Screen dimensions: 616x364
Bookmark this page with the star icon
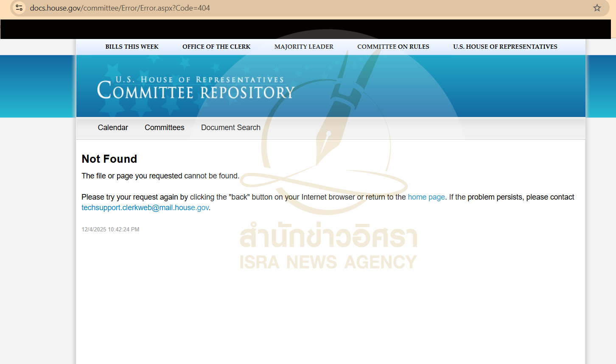(597, 8)
